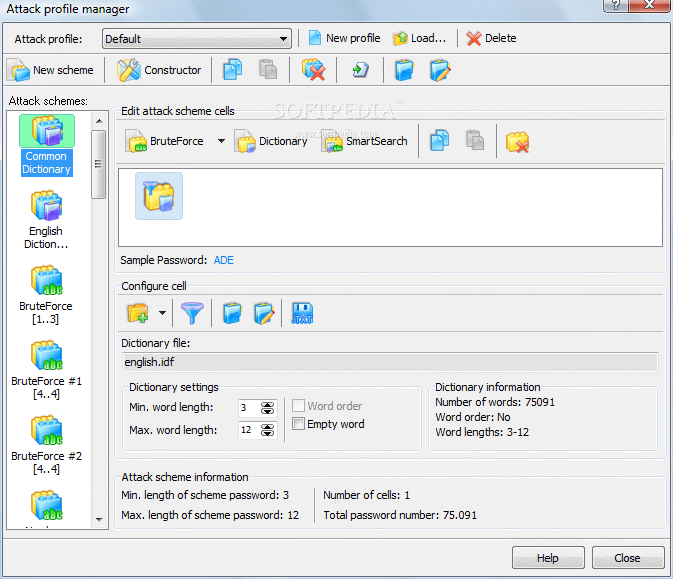Click the Help button

tap(548, 558)
